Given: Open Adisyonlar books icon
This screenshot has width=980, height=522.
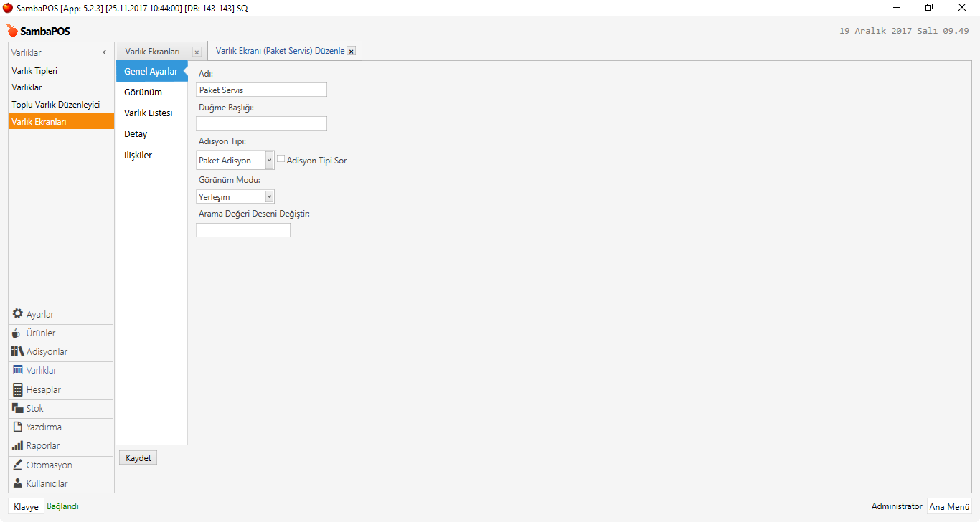Looking at the screenshot, I should point(18,352).
